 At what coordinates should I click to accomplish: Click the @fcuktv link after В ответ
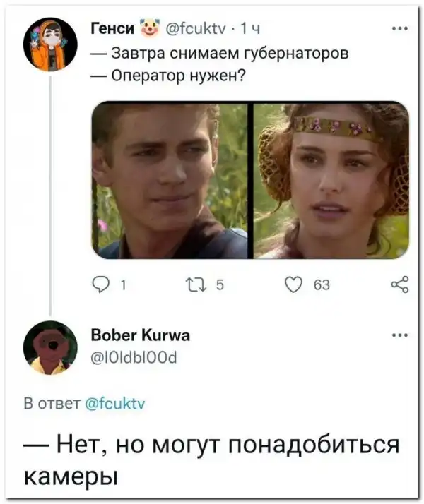point(113,403)
